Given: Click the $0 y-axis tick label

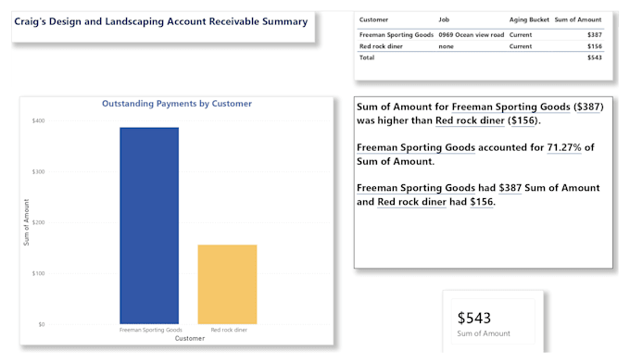Looking at the screenshot, I should pos(42,324).
